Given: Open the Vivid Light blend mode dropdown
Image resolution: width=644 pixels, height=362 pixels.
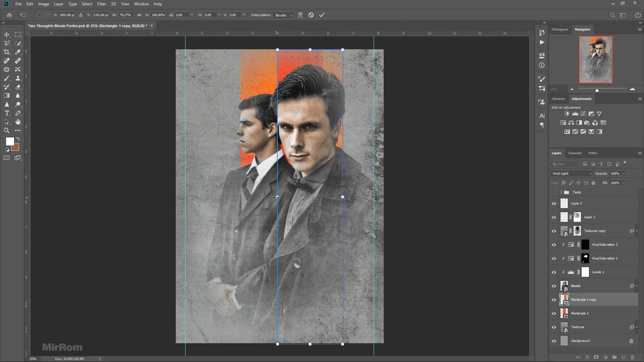Looking at the screenshot, I should (x=572, y=173).
